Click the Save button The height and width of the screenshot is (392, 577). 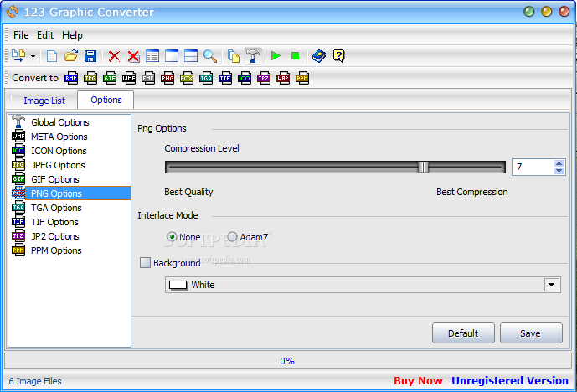tap(531, 333)
